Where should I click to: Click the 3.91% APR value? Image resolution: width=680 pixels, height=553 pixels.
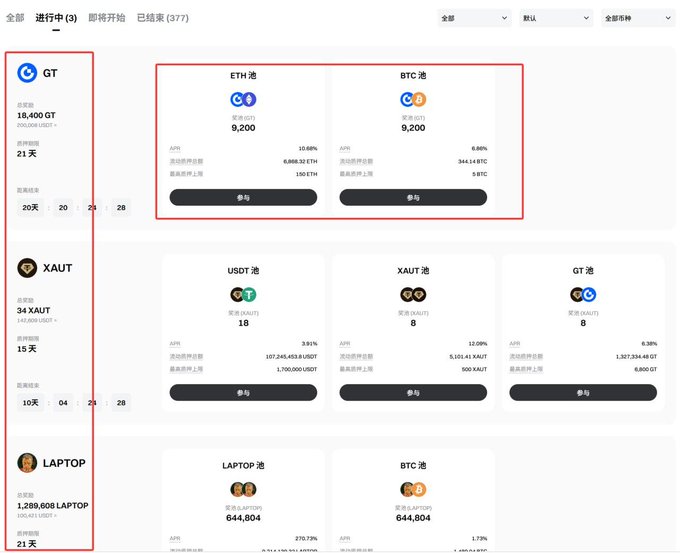309,344
